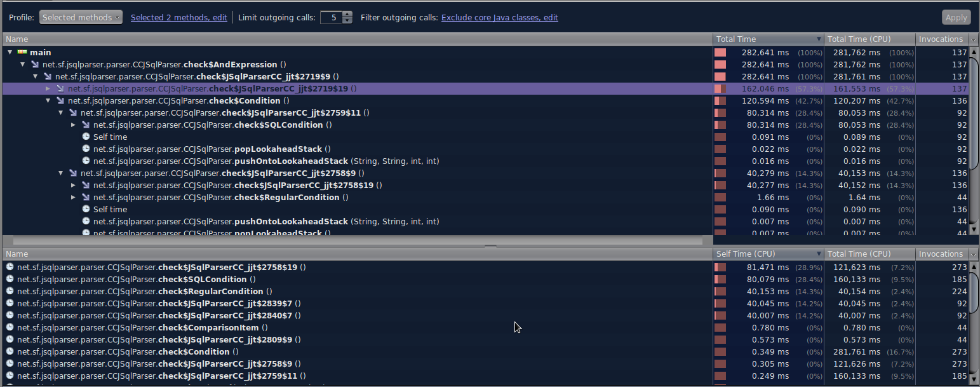The width and height of the screenshot is (980, 387).
Task: Click clock icon of check$RegularCondition in hot spots
Action: [10, 292]
